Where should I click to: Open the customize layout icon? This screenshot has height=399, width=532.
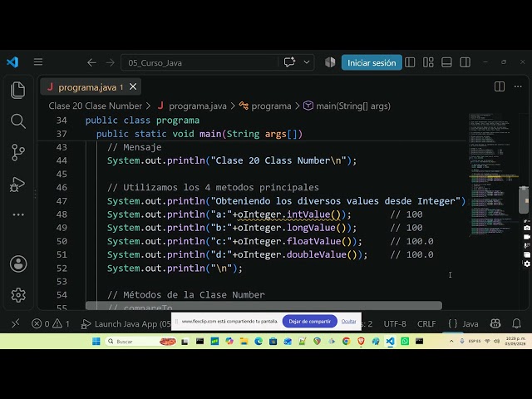pyautogui.click(x=428, y=62)
